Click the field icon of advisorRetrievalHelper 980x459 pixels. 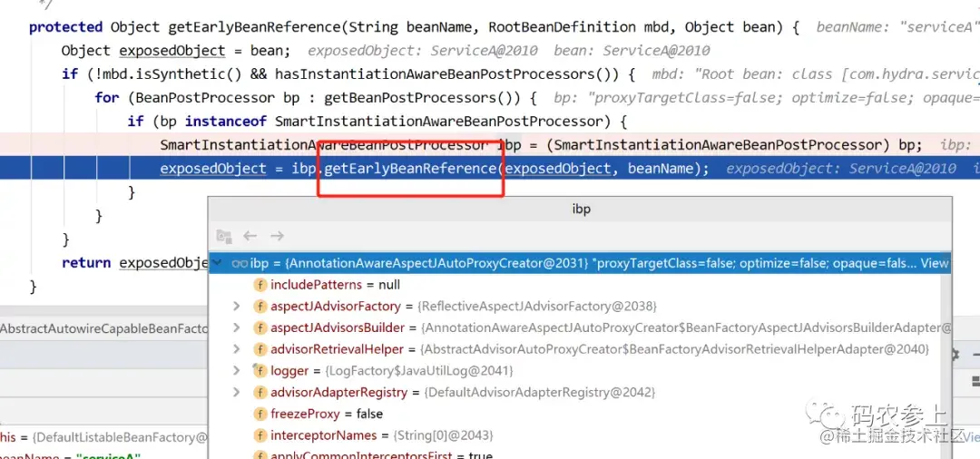click(260, 349)
